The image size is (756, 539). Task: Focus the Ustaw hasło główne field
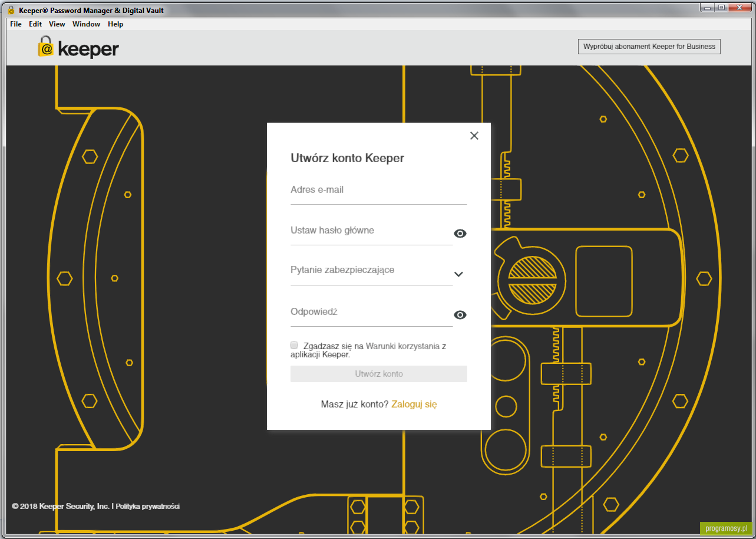372,233
